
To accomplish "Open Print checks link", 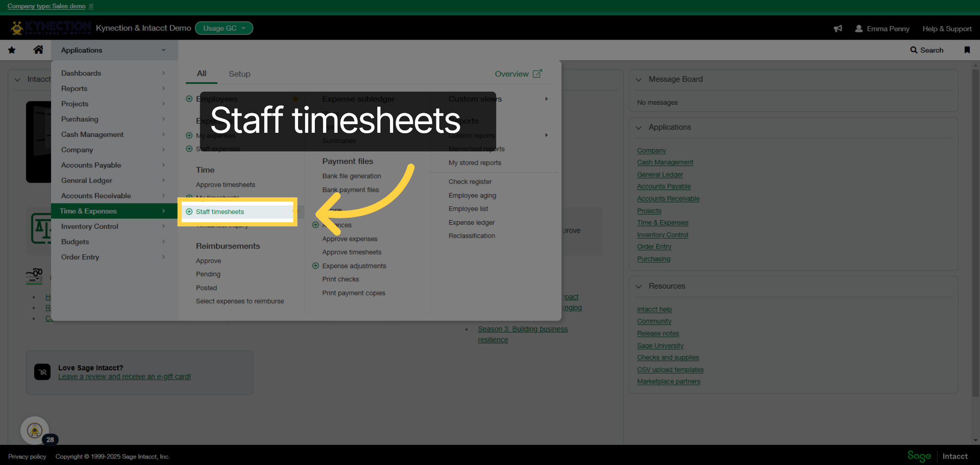I will [x=341, y=279].
